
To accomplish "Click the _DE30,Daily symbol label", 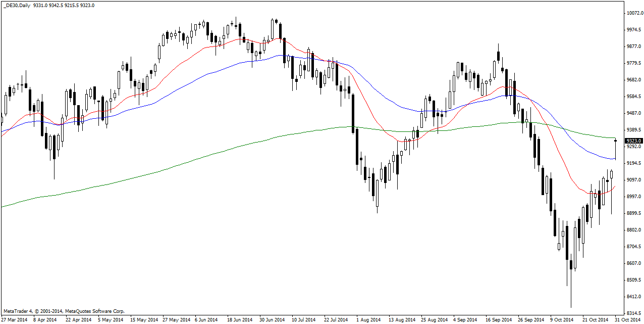I will point(19,6).
